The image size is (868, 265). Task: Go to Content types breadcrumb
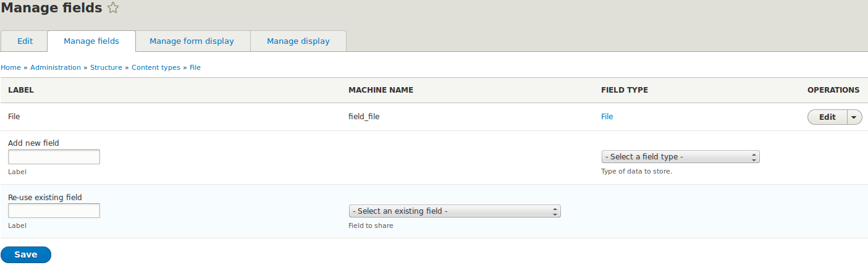(156, 67)
